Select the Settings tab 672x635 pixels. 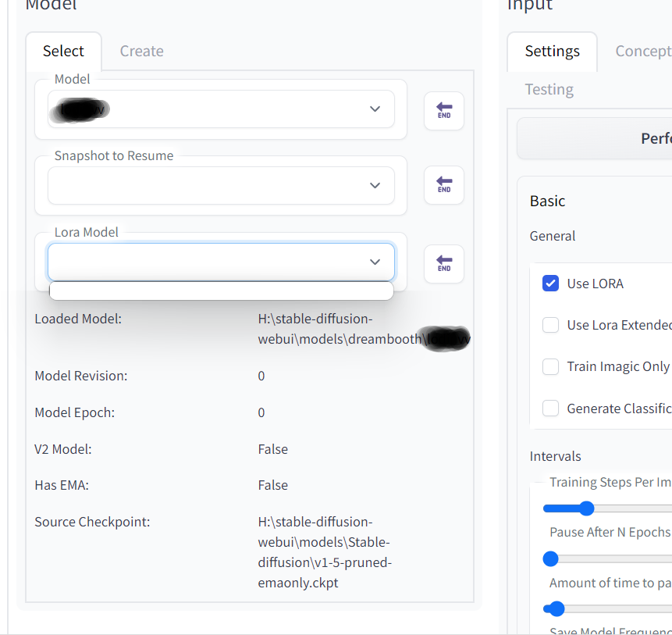[x=552, y=51]
